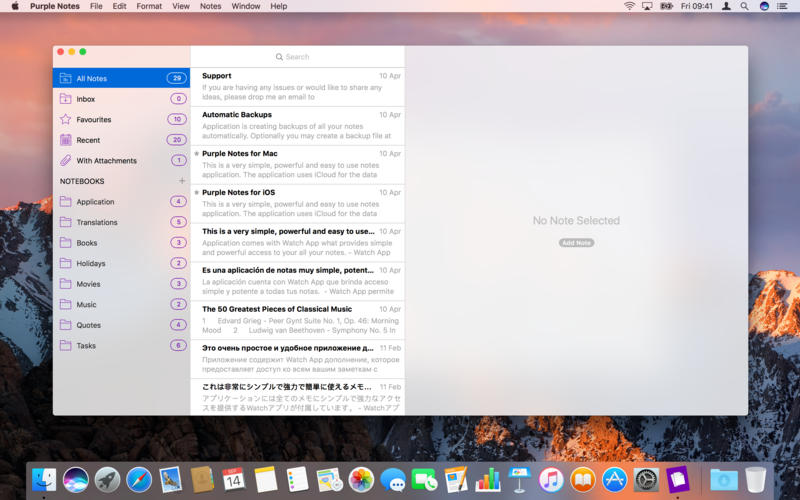Open the Purple Notes application menu
Image resolution: width=800 pixels, height=500 pixels.
point(55,6)
